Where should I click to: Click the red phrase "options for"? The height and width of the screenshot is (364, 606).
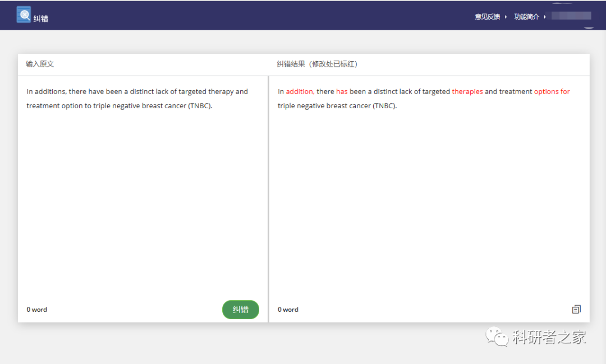click(x=552, y=91)
